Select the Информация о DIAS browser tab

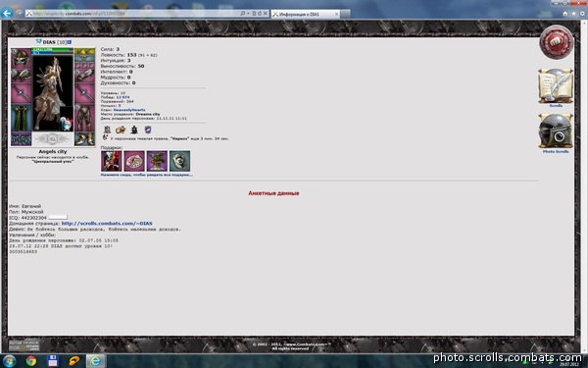[305, 14]
